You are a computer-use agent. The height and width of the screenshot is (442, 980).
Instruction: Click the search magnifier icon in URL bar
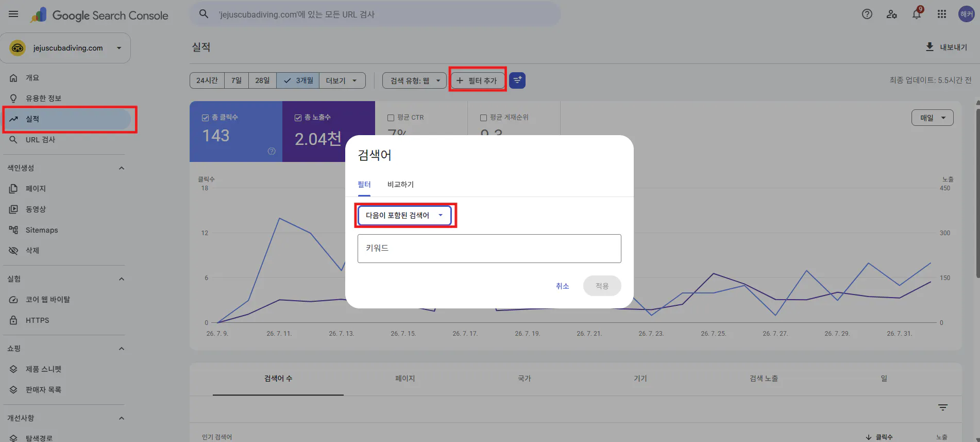[x=204, y=14]
